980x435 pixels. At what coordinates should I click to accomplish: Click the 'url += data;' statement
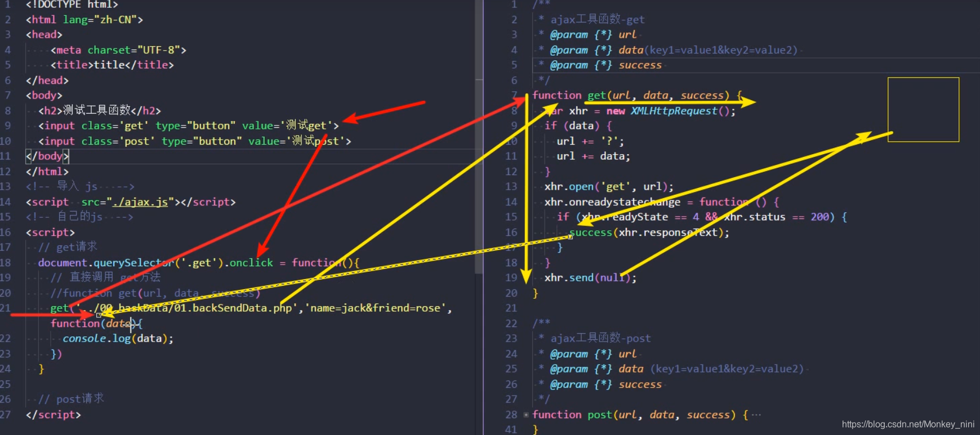(x=594, y=156)
